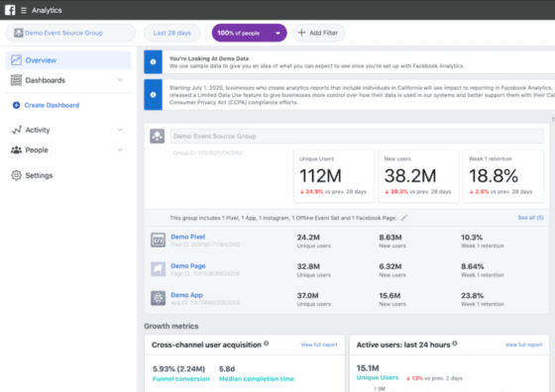Click the Demo Pixel code icon
This screenshot has width=555, height=392.
coord(158,240)
